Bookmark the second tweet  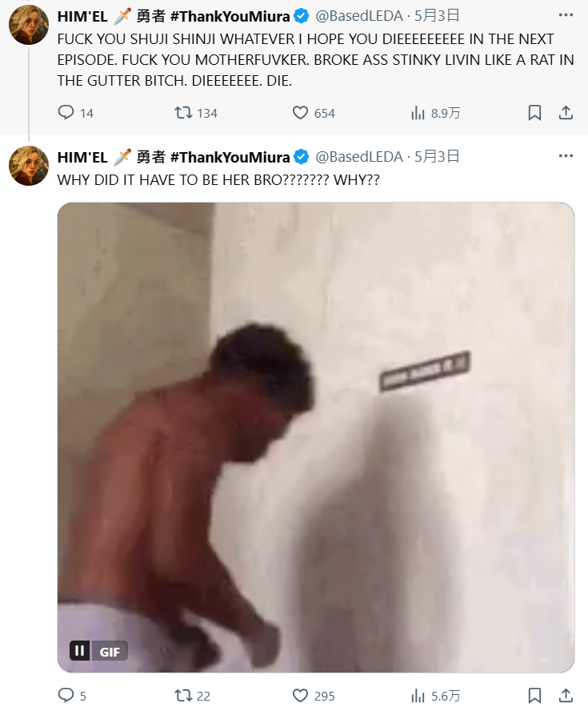[x=534, y=696]
